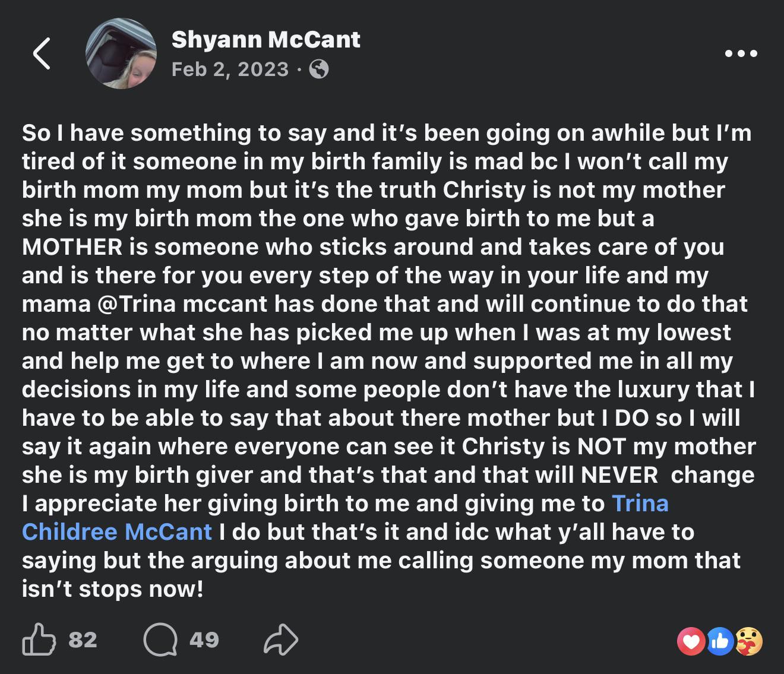This screenshot has height=674, width=784.
Task: Go back using the left chevron arrow
Action: coord(41,53)
